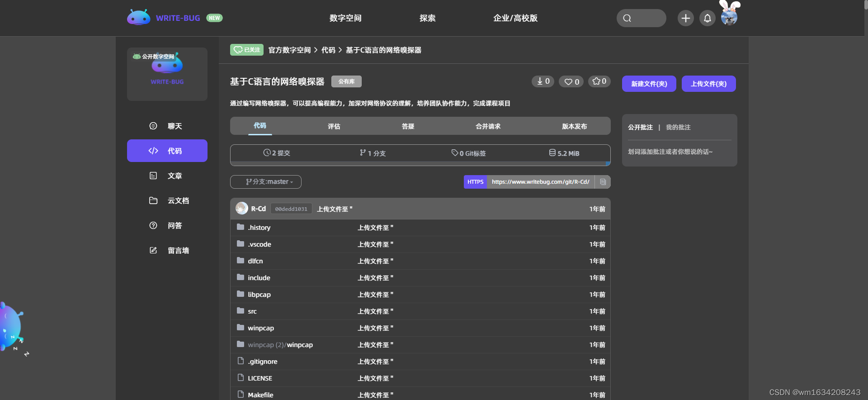Open the src folder
This screenshot has width=868, height=400.
point(252,311)
